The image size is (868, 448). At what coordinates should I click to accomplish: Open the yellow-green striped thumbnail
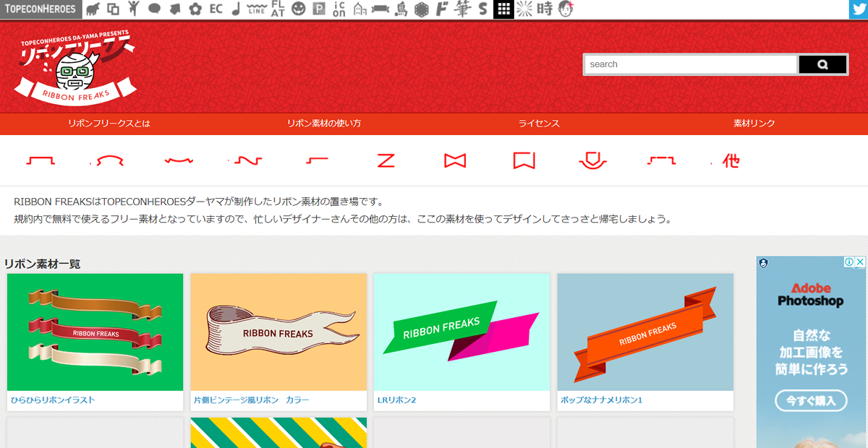[278, 433]
